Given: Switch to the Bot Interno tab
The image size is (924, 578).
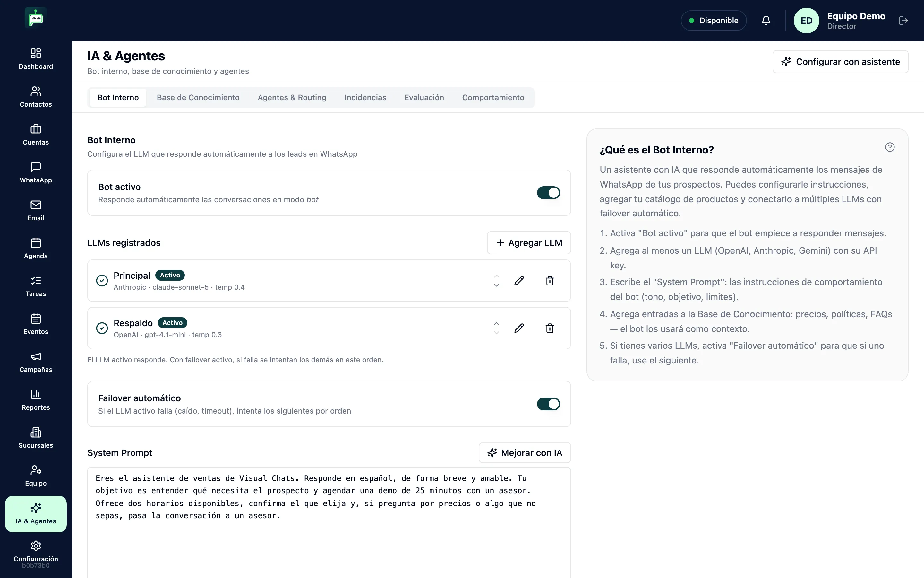Looking at the screenshot, I should pyautogui.click(x=118, y=98).
